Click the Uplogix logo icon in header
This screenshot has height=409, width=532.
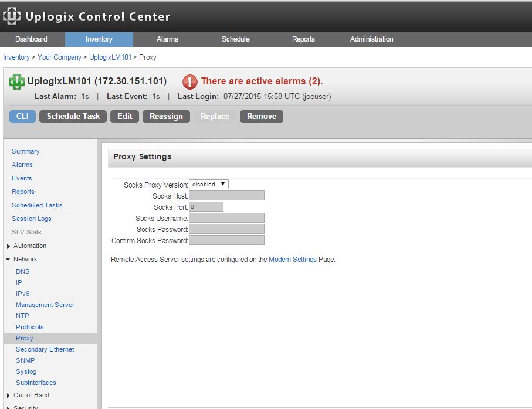pyautogui.click(x=12, y=16)
